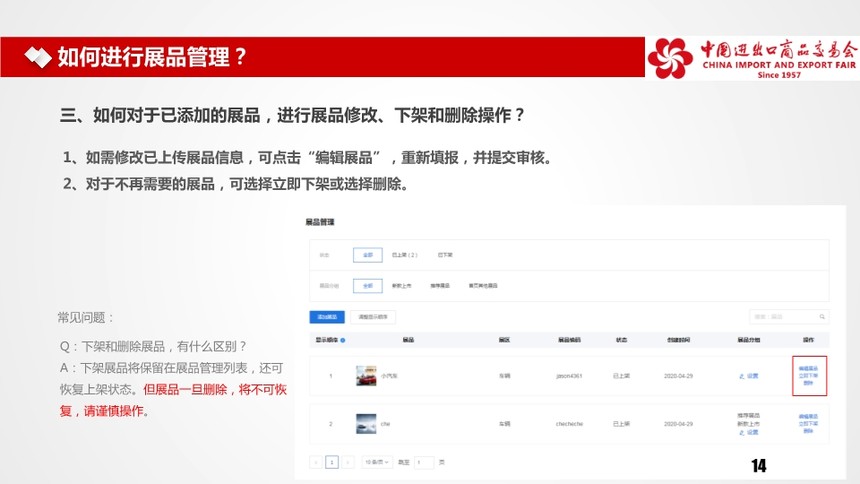
Task: Select 推荐展品 exhibit group filter
Action: (440, 286)
